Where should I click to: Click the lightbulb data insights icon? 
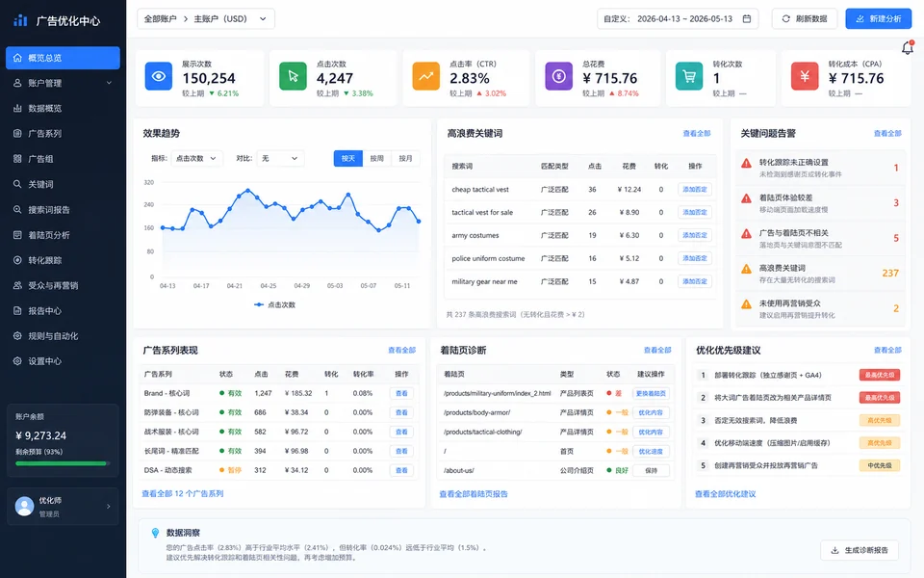[x=155, y=533]
